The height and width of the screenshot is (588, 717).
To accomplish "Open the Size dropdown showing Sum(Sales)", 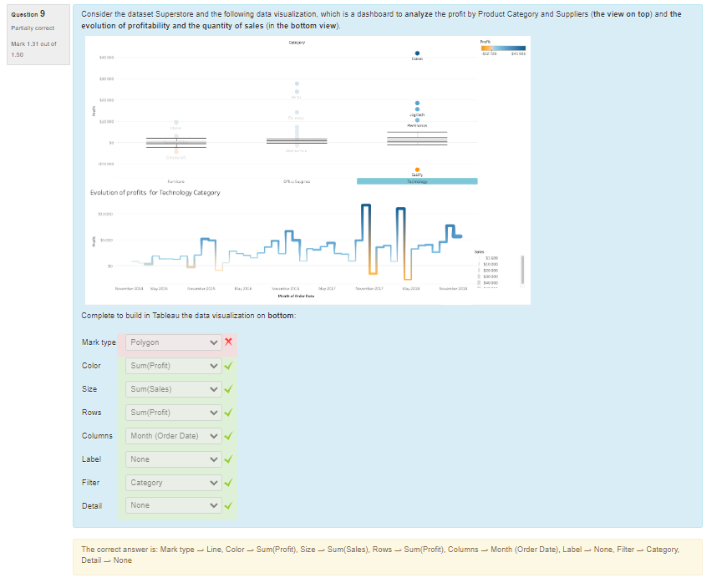I will pyautogui.click(x=175, y=389).
